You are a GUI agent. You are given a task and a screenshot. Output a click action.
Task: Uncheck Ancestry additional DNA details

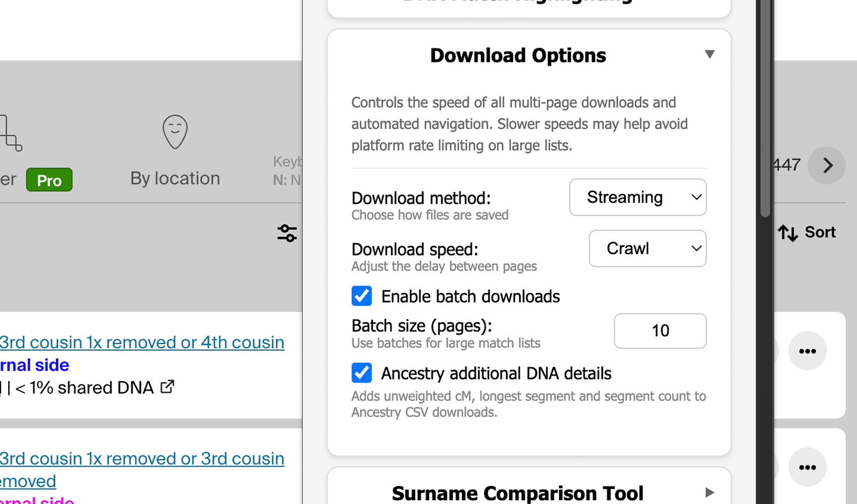(x=361, y=373)
